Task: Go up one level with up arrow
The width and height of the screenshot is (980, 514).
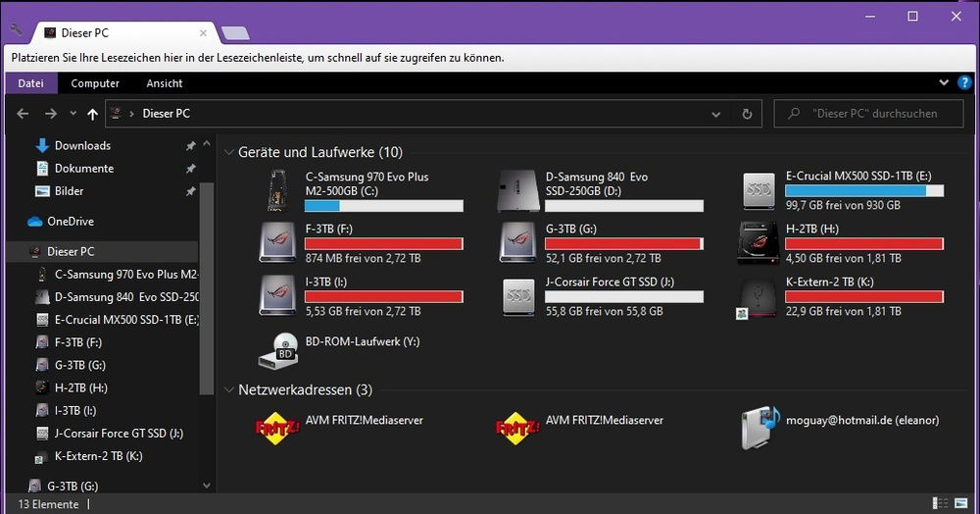Action: coord(92,114)
